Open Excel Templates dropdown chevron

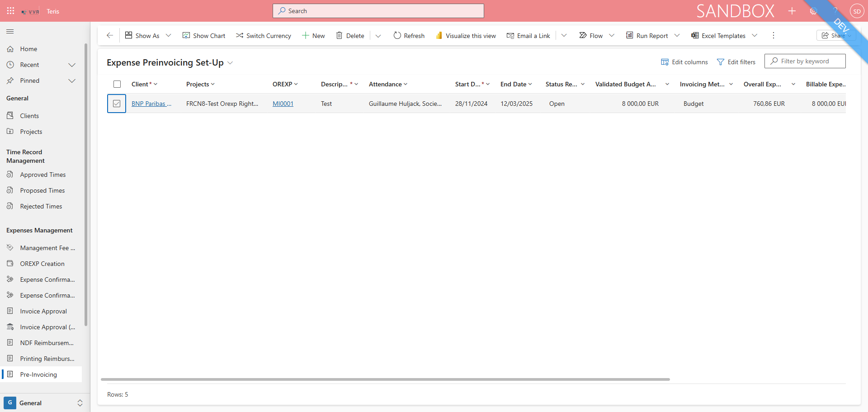tap(755, 35)
